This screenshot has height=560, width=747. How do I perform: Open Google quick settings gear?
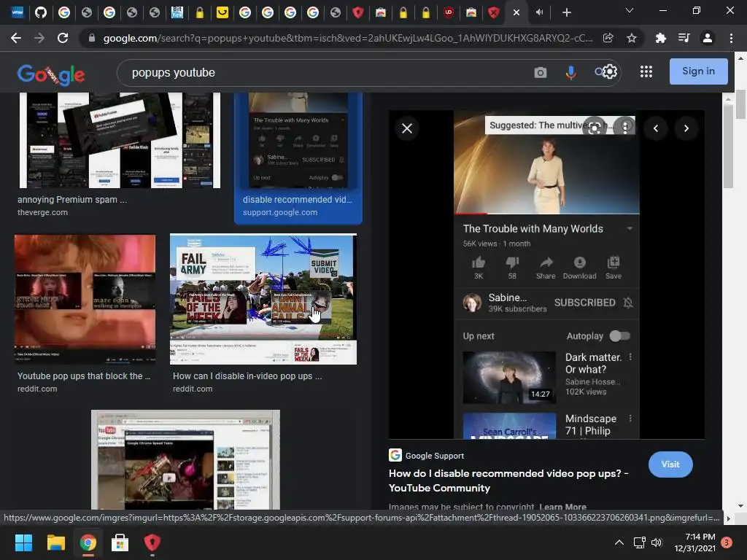pyautogui.click(x=611, y=72)
